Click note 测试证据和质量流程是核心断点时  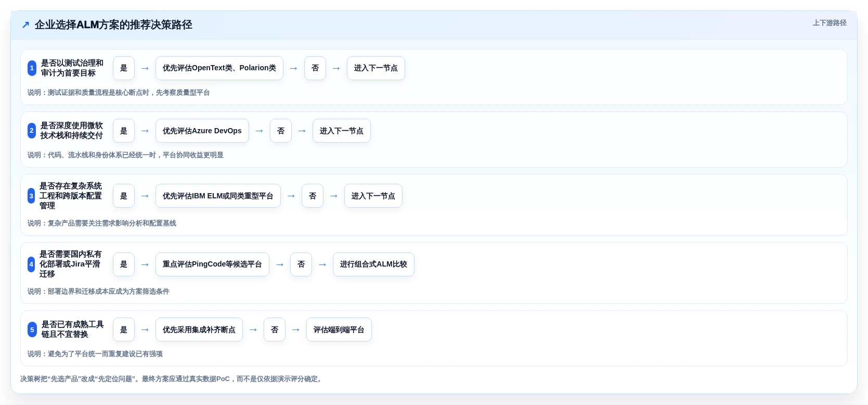(119, 93)
